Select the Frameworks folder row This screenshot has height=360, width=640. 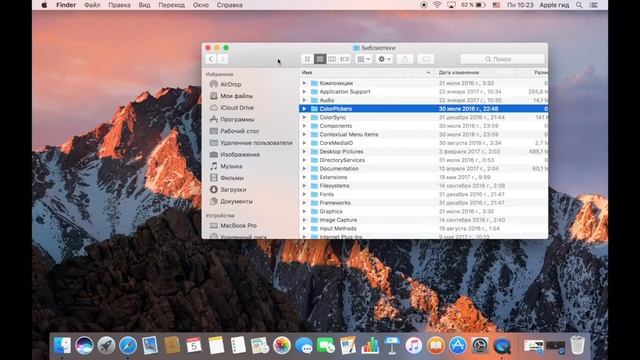[423, 203]
